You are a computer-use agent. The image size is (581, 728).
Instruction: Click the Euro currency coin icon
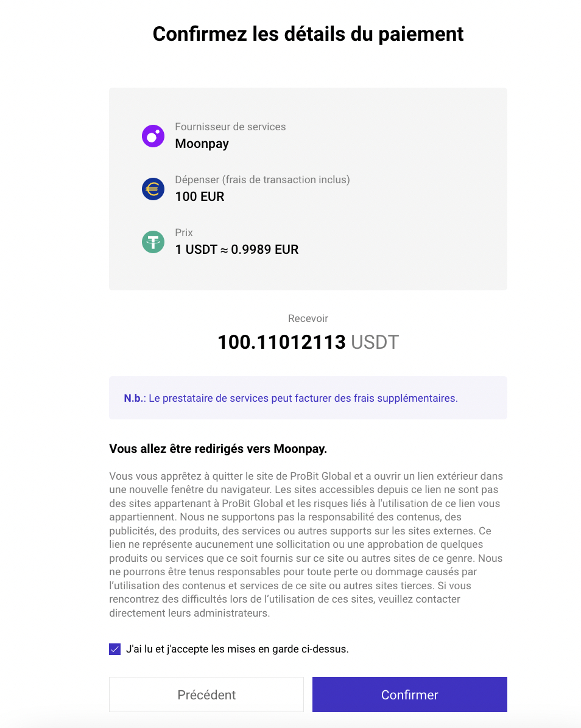(153, 189)
